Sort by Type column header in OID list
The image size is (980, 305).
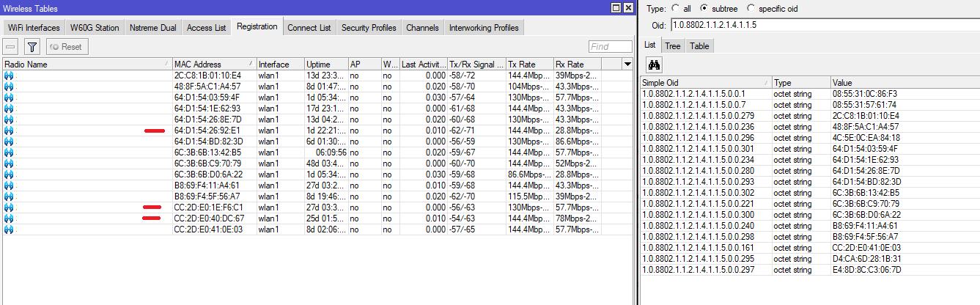[x=800, y=83]
